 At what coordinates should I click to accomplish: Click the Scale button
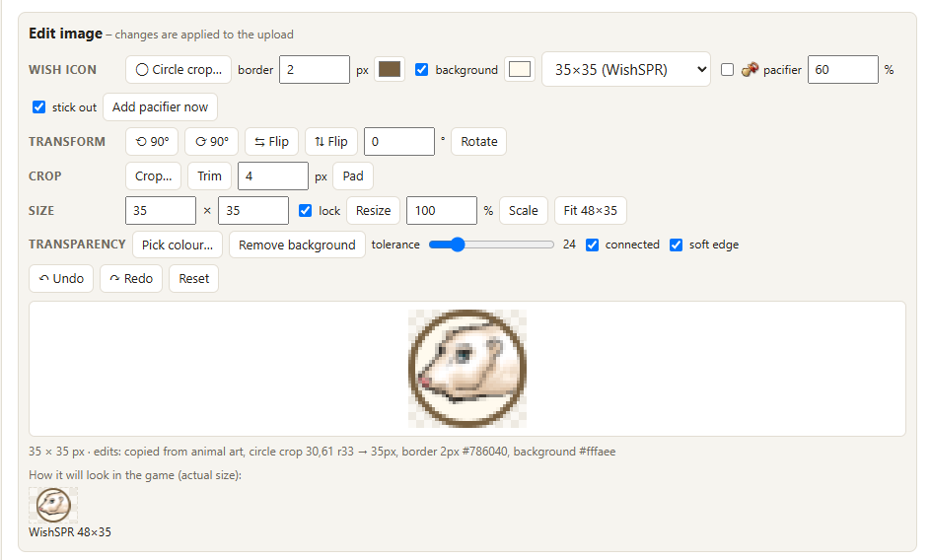click(x=523, y=210)
